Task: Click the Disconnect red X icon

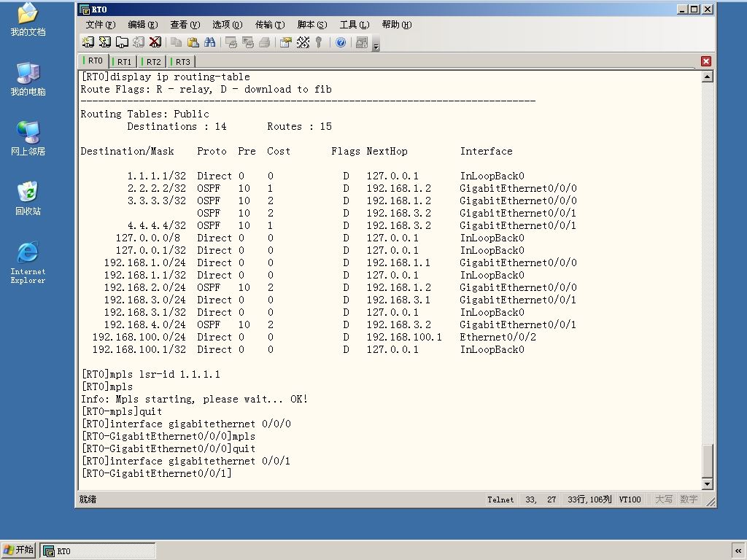Action: click(x=155, y=42)
